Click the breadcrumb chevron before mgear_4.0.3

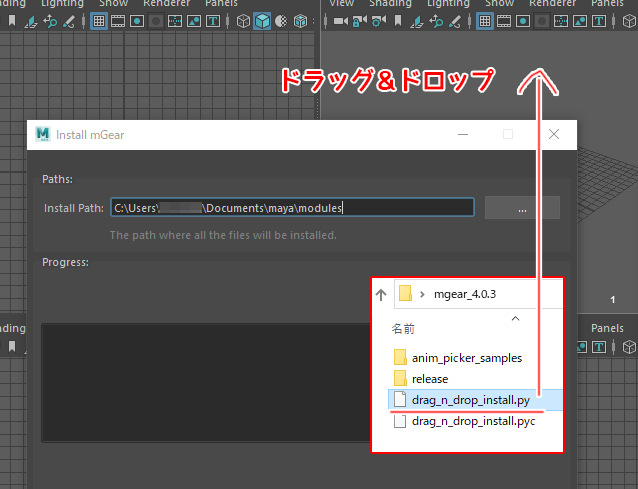423,294
